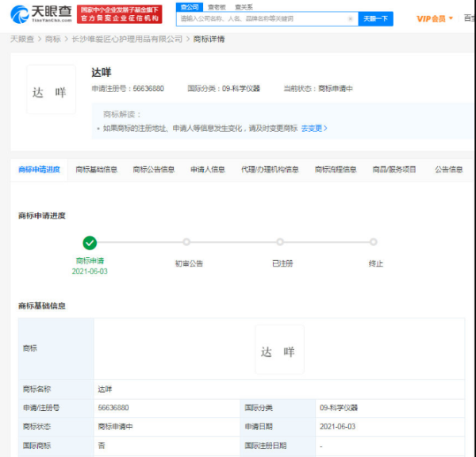Click the 已注册 progress step circle
Screen dimensions: 476x457
pyautogui.click(x=280, y=242)
